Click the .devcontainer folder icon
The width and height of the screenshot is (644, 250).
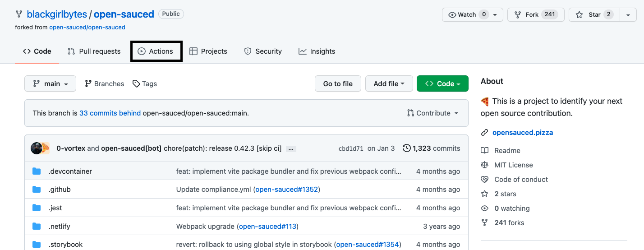coord(37,171)
